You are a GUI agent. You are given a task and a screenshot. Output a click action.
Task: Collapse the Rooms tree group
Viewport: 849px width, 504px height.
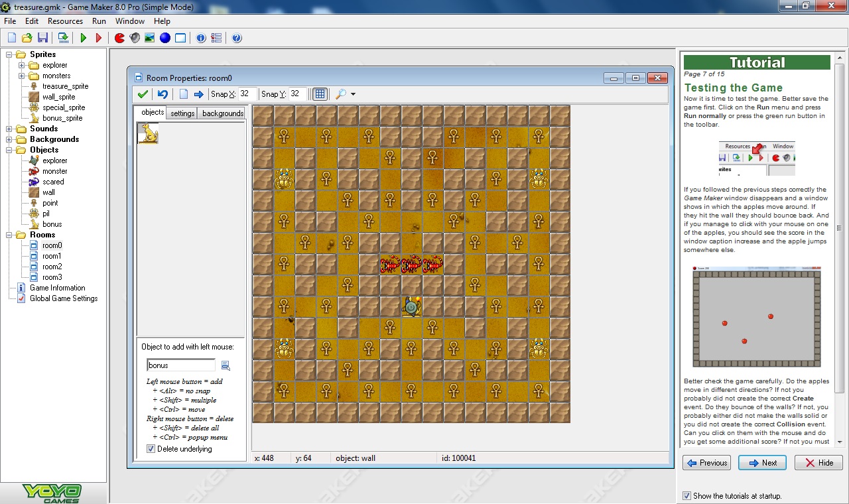10,235
